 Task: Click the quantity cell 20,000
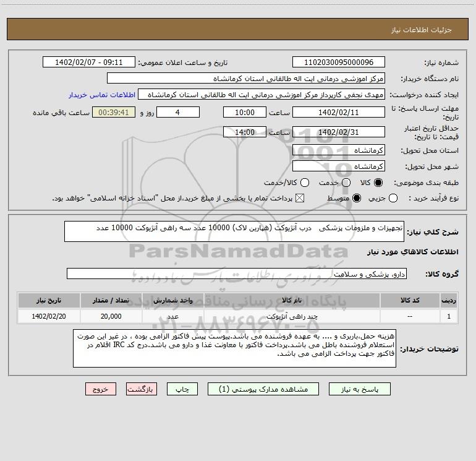[111, 316]
